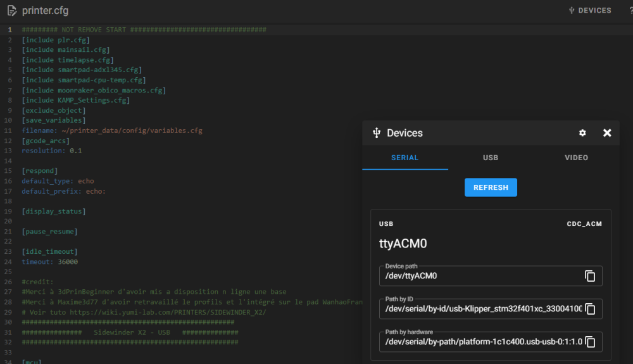The height and width of the screenshot is (364, 633).
Task: Click the USB icon in Devices header
Action: click(x=377, y=133)
